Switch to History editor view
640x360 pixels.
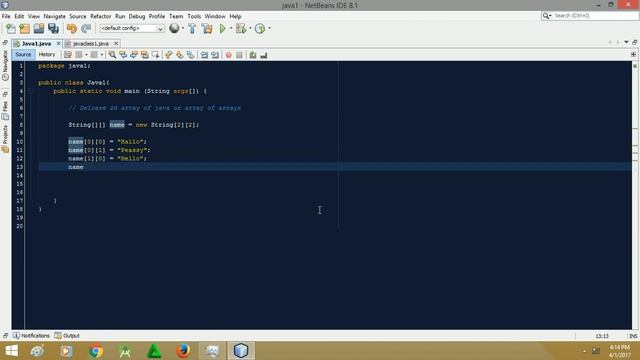click(47, 55)
